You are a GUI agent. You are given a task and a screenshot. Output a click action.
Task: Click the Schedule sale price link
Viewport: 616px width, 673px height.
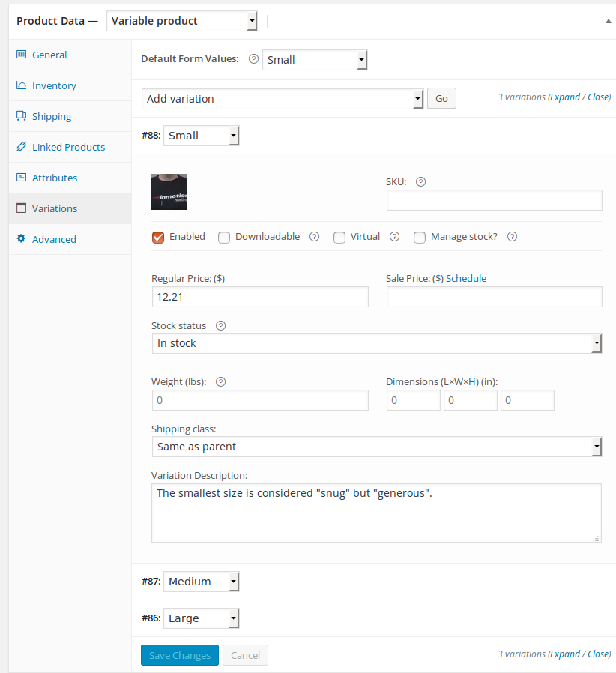(466, 278)
